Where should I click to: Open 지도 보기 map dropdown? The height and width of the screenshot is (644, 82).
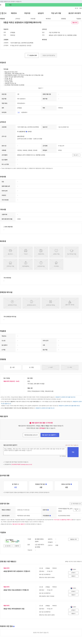[x=76, y=155]
